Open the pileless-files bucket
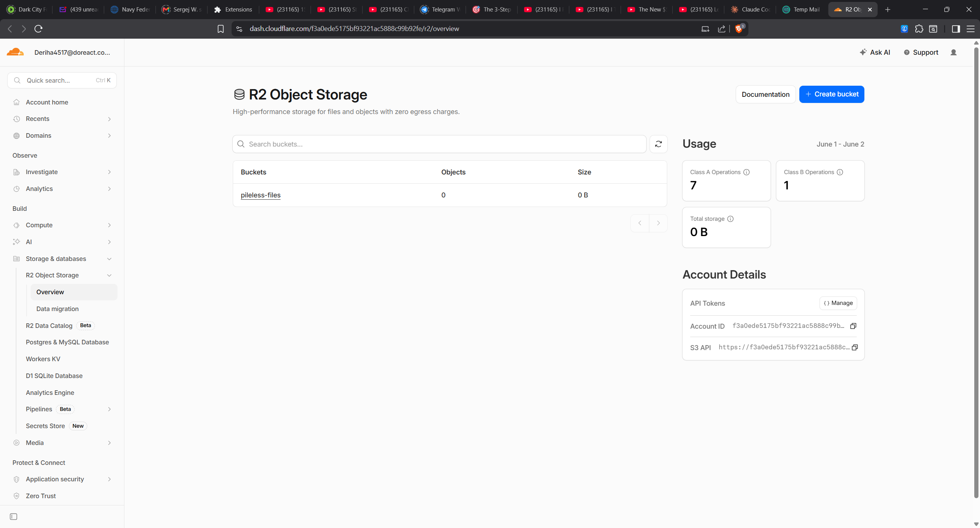This screenshot has height=528, width=980. pos(260,195)
